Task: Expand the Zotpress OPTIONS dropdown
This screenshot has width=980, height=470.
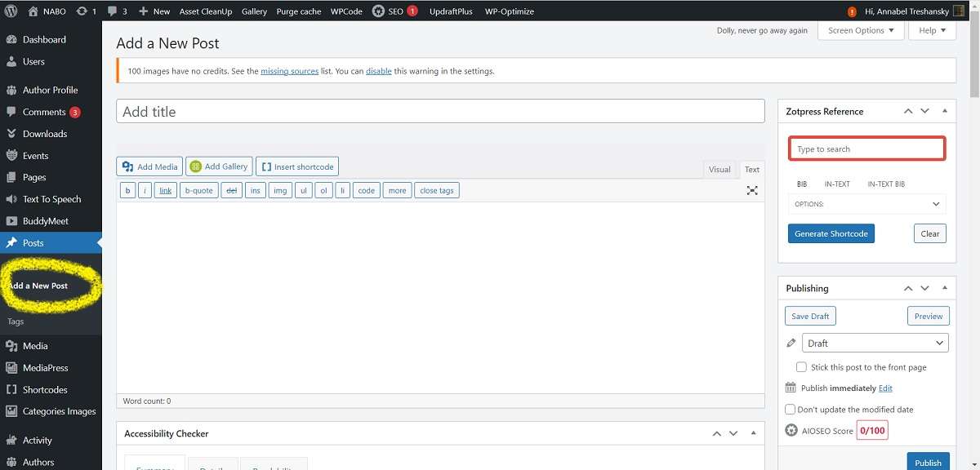Action: tap(866, 204)
